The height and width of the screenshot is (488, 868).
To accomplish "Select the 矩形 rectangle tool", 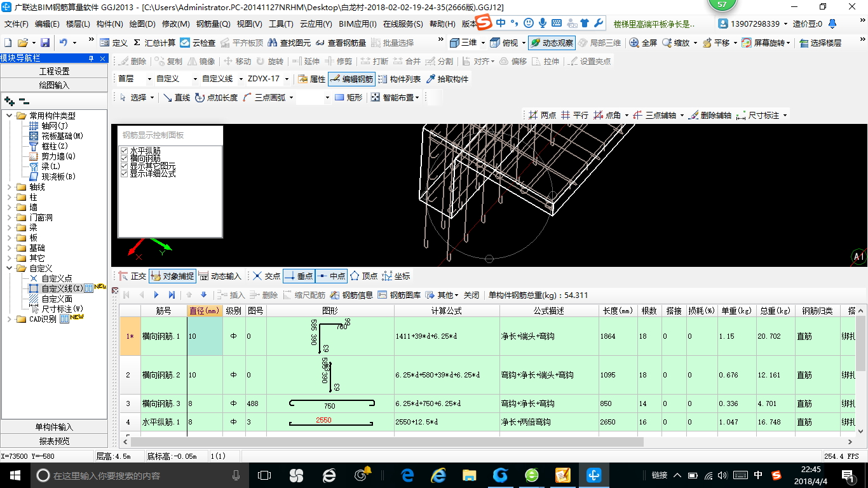I will (x=348, y=97).
